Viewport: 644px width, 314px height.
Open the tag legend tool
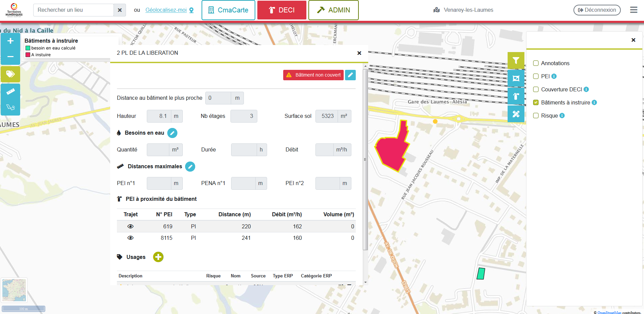[10, 74]
